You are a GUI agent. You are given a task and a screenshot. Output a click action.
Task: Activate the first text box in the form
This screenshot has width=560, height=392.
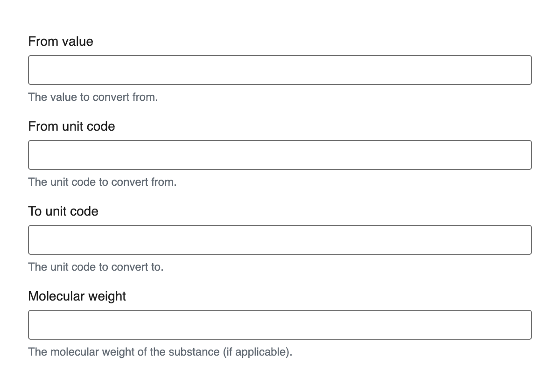pos(280,70)
